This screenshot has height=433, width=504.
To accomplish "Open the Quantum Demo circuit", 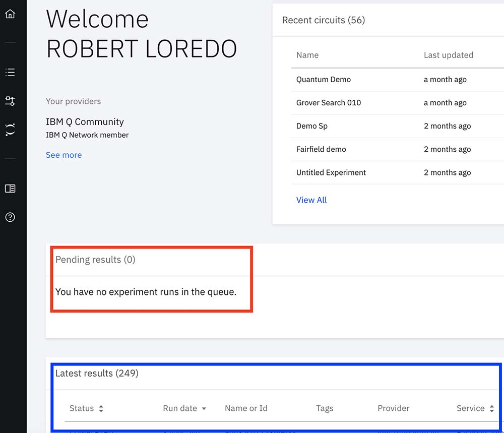I will [x=324, y=80].
